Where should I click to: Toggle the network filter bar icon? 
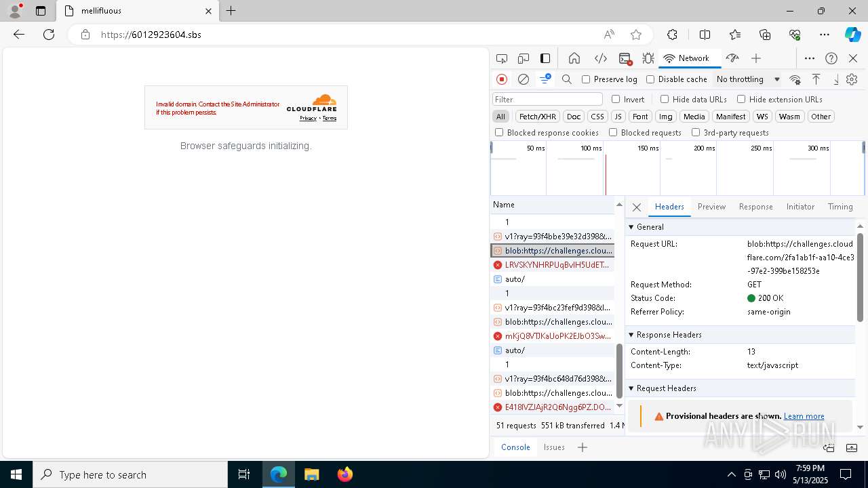coord(545,79)
